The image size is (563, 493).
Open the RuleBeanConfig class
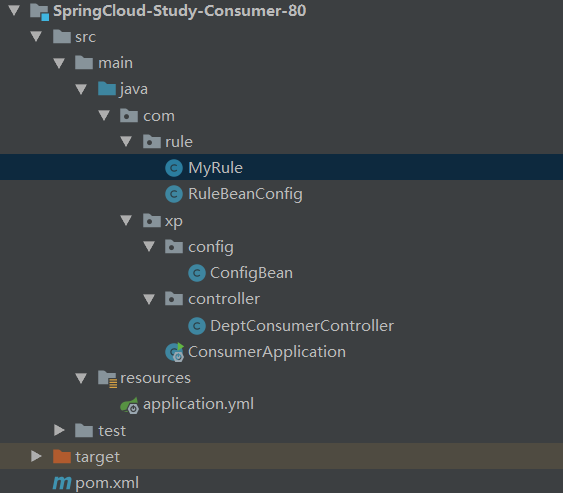pyautogui.click(x=245, y=194)
